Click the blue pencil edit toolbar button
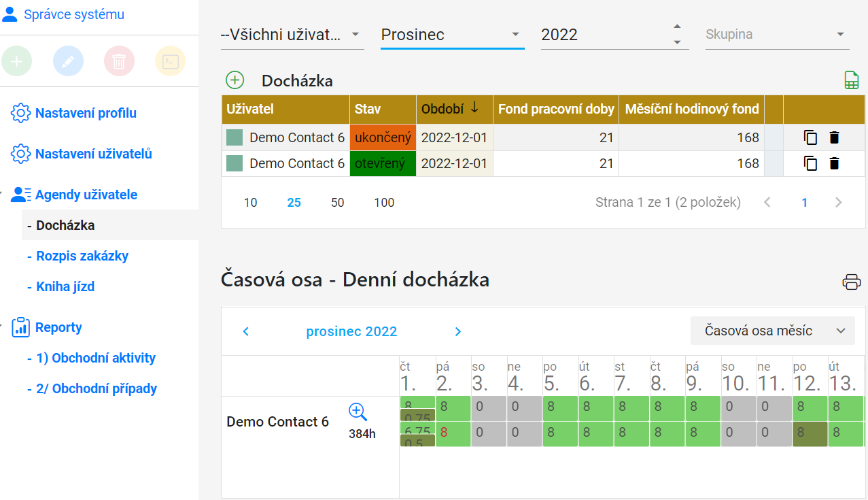The width and height of the screenshot is (868, 500). coord(68,61)
